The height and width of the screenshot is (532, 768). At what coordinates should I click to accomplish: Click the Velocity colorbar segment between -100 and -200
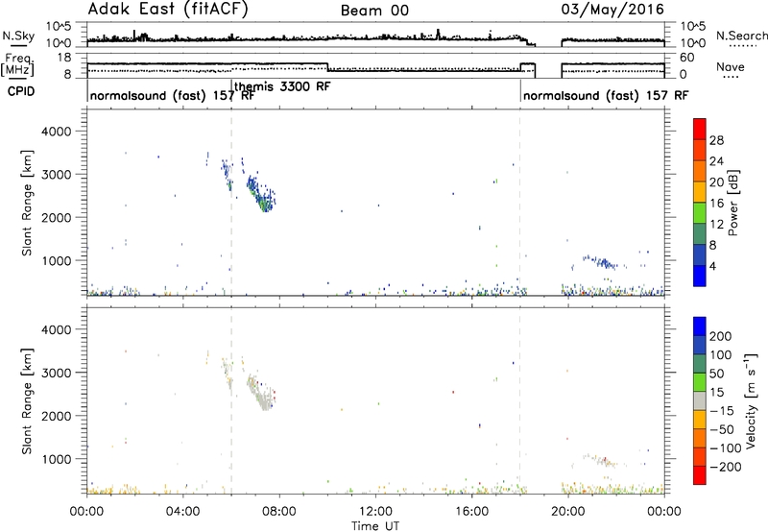700,456
